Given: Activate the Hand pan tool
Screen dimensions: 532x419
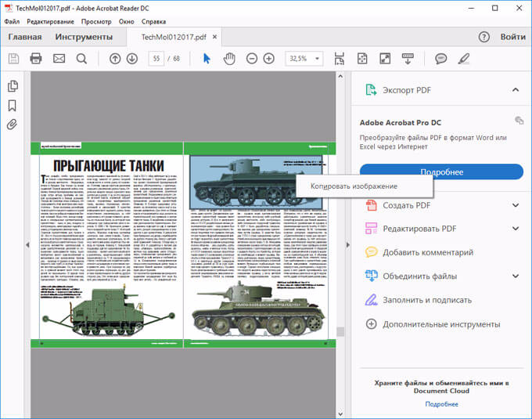Looking at the screenshot, I should click(x=229, y=59).
